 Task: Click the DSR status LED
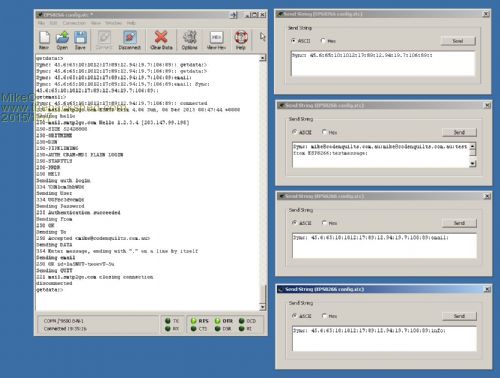pos(217,329)
